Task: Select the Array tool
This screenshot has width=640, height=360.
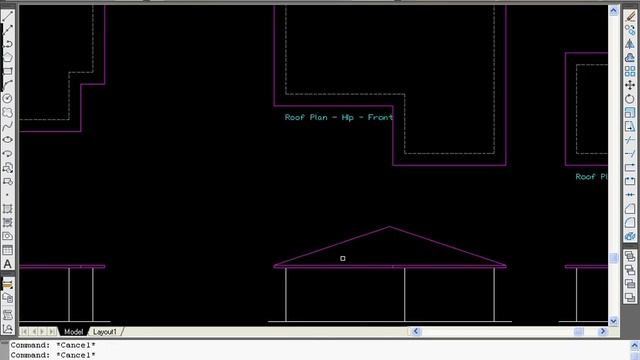Action: 630,71
